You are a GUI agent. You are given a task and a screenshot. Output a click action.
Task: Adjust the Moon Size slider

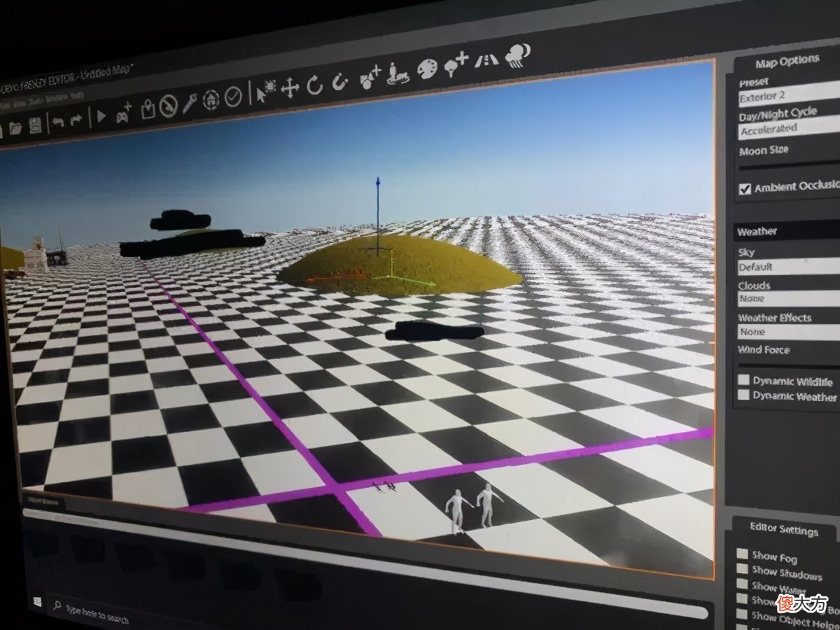click(789, 167)
